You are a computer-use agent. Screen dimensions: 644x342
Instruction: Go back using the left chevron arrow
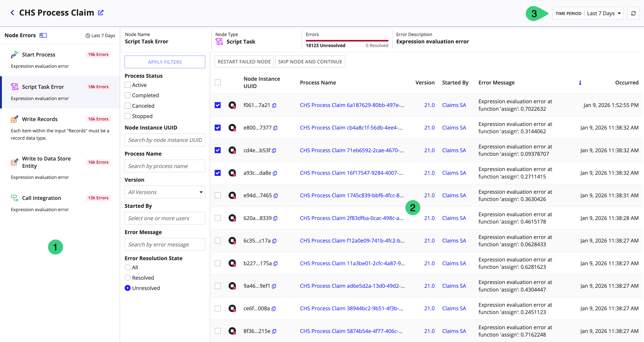tap(12, 13)
